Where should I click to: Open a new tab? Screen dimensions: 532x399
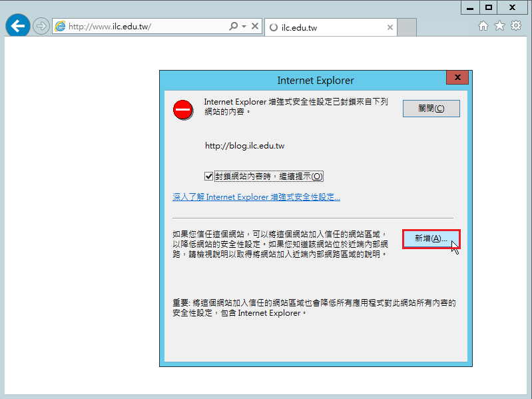(x=406, y=27)
